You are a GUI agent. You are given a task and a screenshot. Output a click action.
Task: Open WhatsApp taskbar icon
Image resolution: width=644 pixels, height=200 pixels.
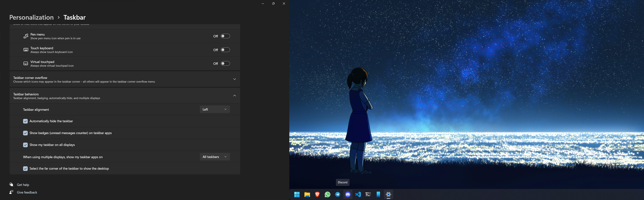click(x=328, y=194)
